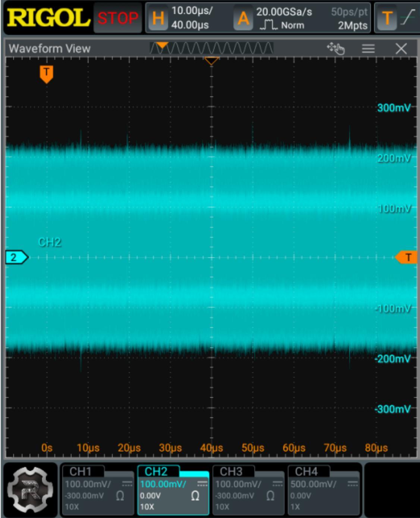Click the CH1 -300.00mV offset value
This screenshot has height=518, width=420.
click(x=84, y=496)
